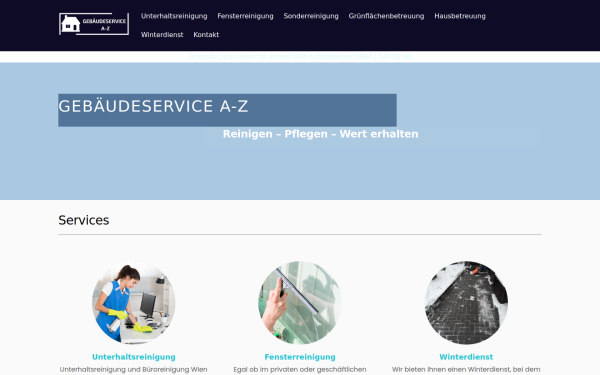
Task: Open the Kontakt page from the menu
Action: [206, 34]
